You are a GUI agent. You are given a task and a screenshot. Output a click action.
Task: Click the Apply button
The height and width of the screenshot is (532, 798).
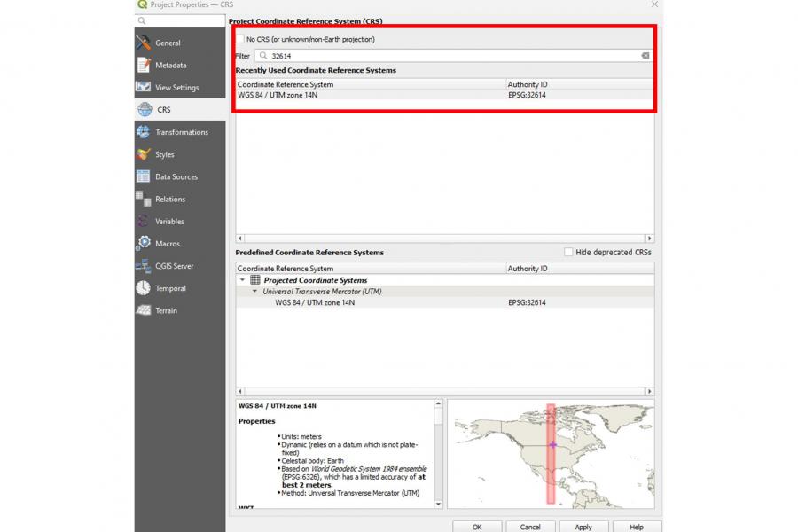(583, 527)
